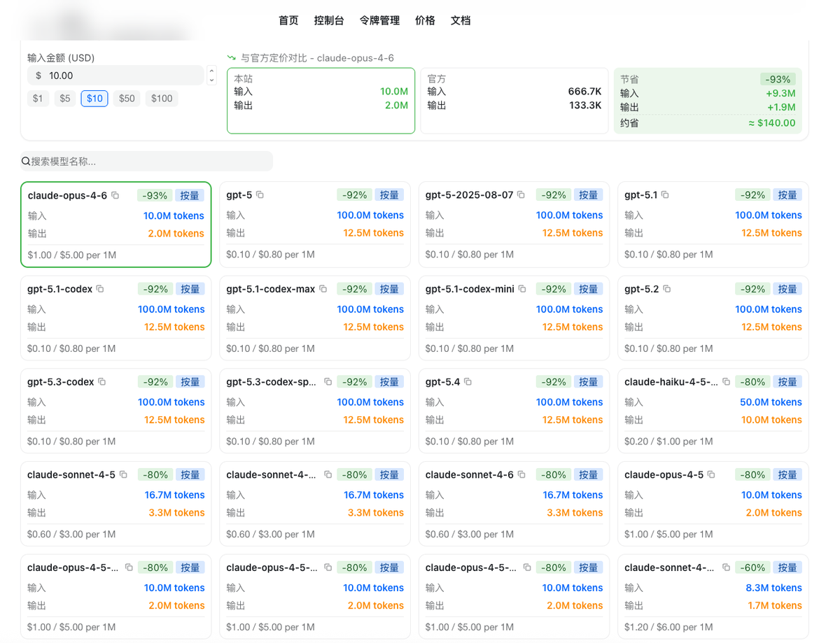Copy the gpt-5.1-codex model name
Viewport: 840px width, 643px height.
tap(100, 289)
